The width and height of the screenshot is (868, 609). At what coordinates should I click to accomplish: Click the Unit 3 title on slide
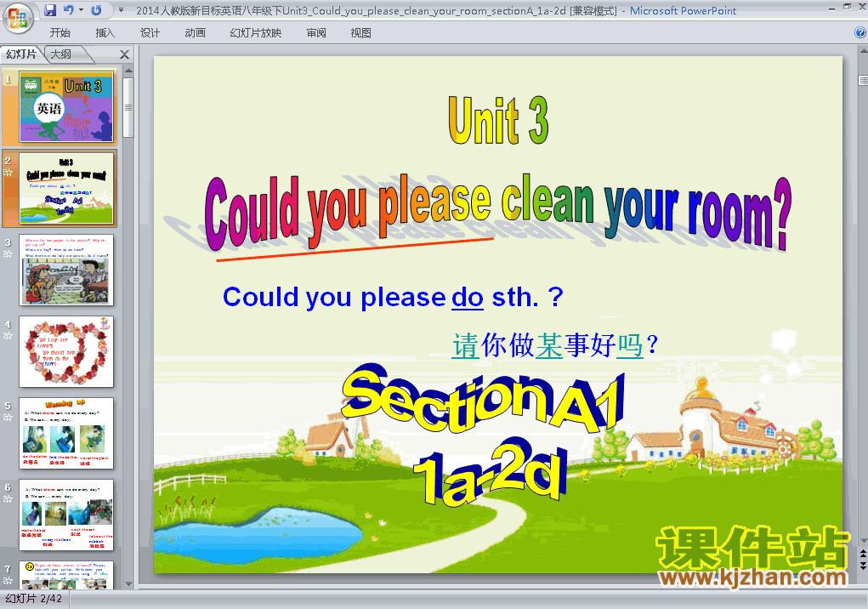pos(498,120)
